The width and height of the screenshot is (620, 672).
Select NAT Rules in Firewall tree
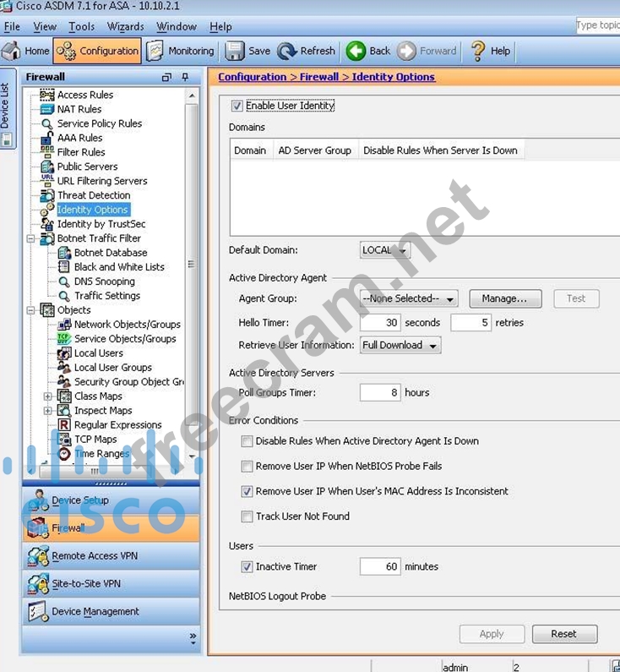tap(79, 109)
